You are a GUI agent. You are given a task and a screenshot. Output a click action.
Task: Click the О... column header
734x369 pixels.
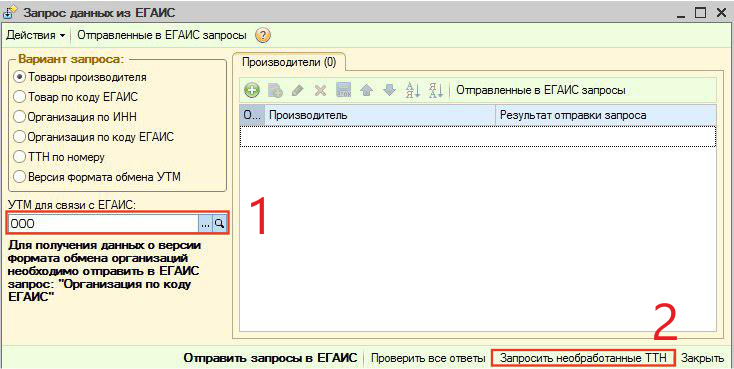pos(252,115)
